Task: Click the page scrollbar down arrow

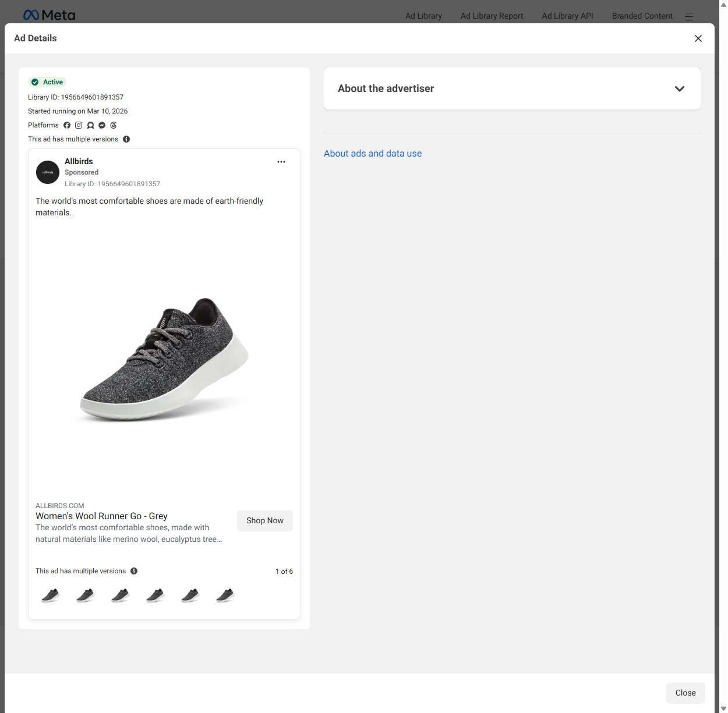Action: (723, 708)
